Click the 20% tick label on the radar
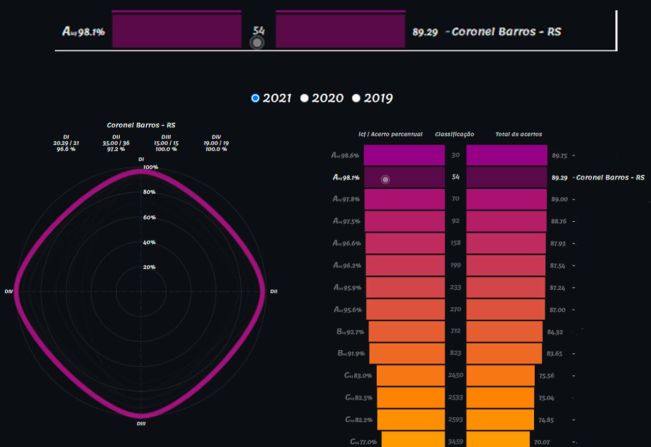The width and height of the screenshot is (651, 447). (149, 267)
